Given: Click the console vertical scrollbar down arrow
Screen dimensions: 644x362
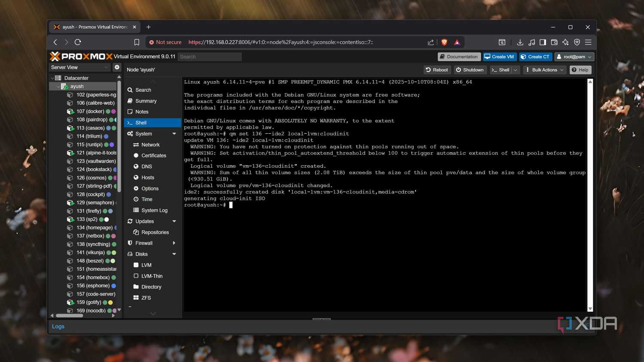Looking at the screenshot, I should 590,309.
